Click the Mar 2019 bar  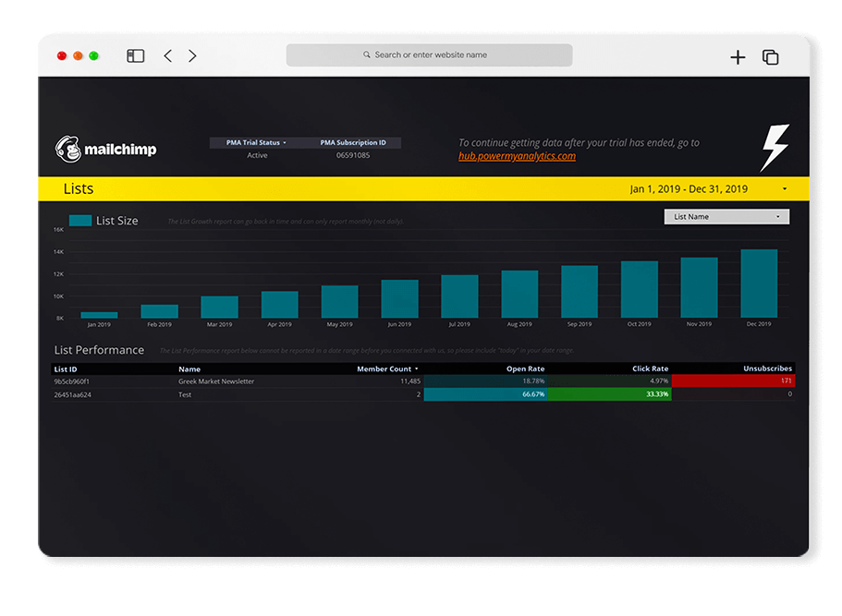[x=219, y=307]
